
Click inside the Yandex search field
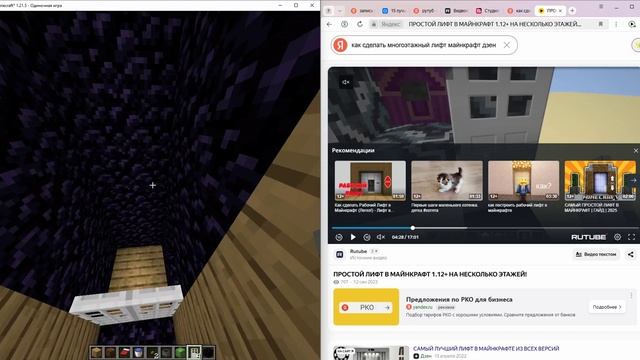point(424,45)
